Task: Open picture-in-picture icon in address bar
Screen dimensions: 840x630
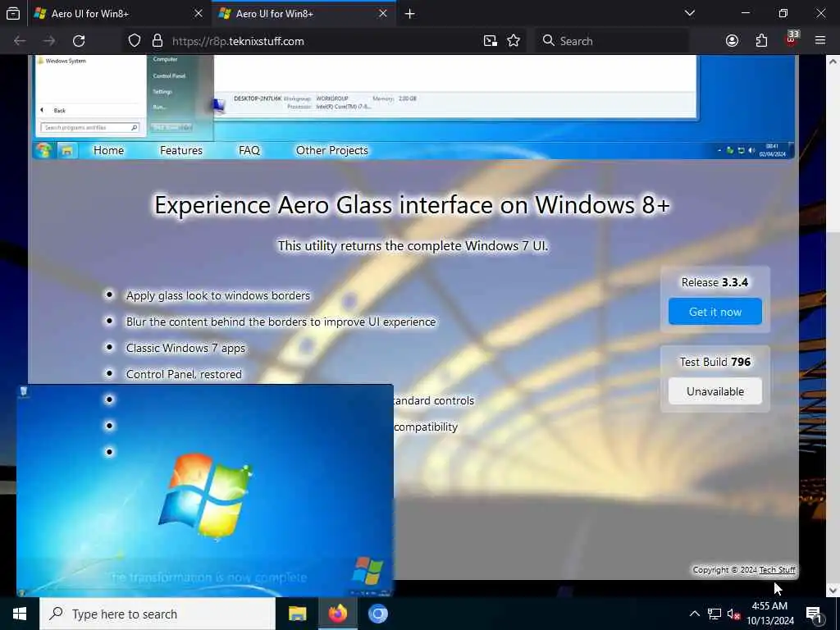Action: (x=491, y=41)
